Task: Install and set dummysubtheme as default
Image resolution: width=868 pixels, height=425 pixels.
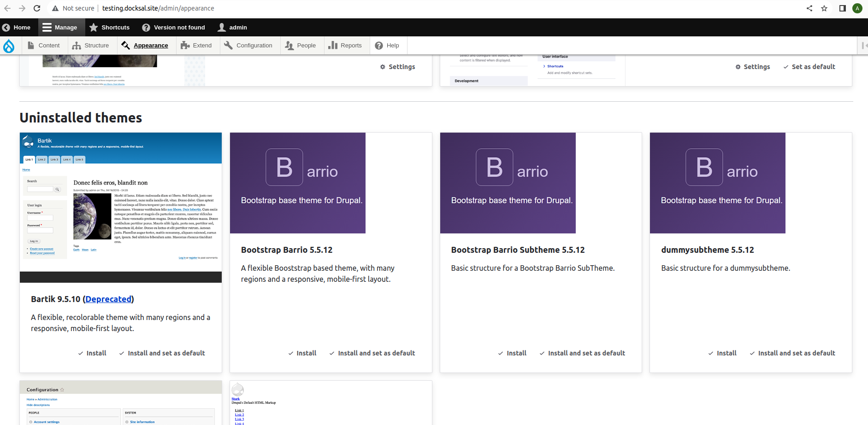Action: [797, 353]
